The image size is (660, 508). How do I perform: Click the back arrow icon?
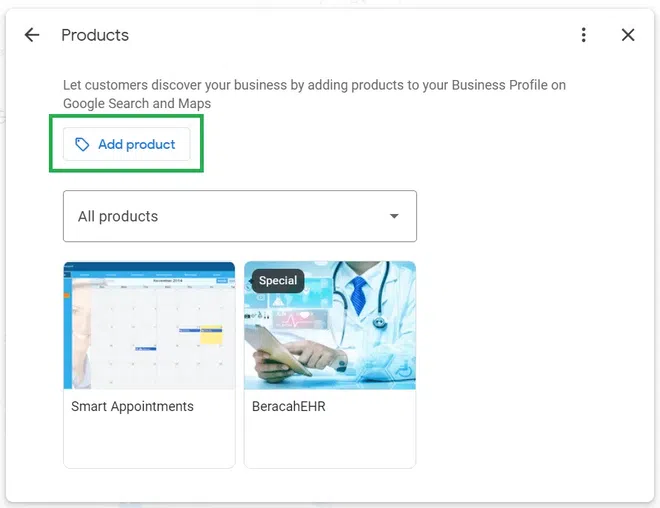[x=32, y=35]
